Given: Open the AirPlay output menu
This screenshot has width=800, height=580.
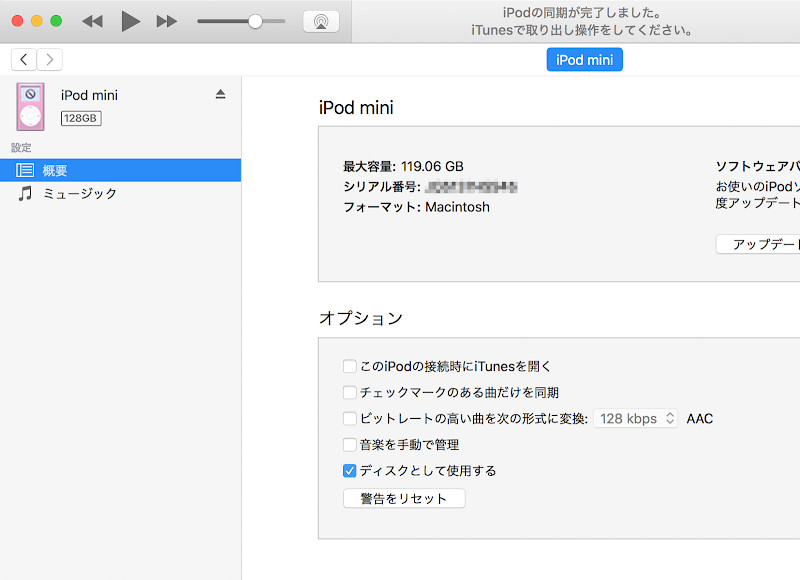Looking at the screenshot, I should pos(321,21).
